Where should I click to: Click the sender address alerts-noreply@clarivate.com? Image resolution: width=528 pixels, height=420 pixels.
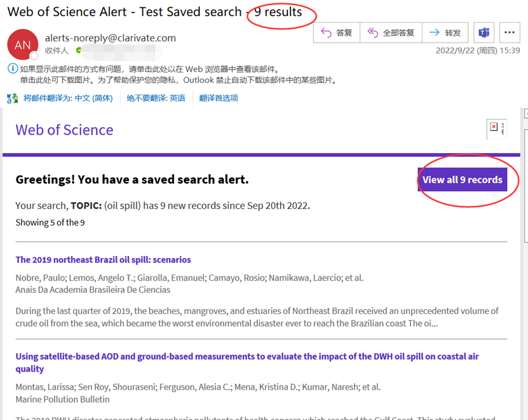pyautogui.click(x=110, y=38)
